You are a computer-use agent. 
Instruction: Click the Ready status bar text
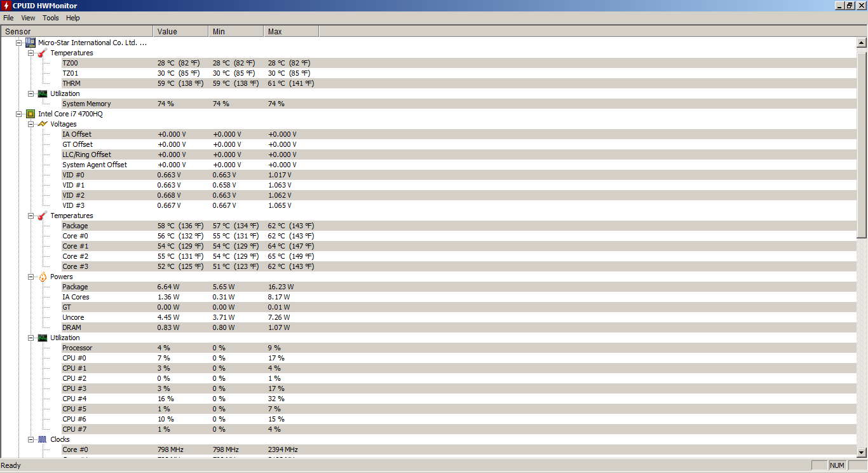click(11, 465)
